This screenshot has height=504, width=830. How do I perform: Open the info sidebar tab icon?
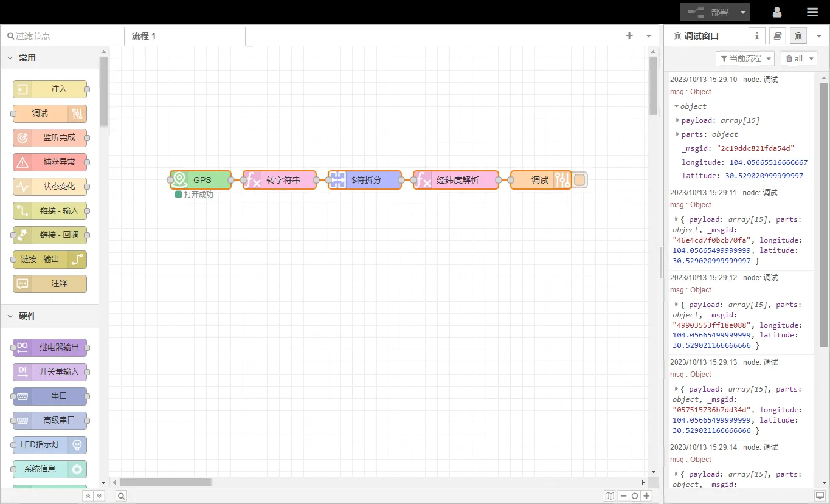tap(756, 36)
